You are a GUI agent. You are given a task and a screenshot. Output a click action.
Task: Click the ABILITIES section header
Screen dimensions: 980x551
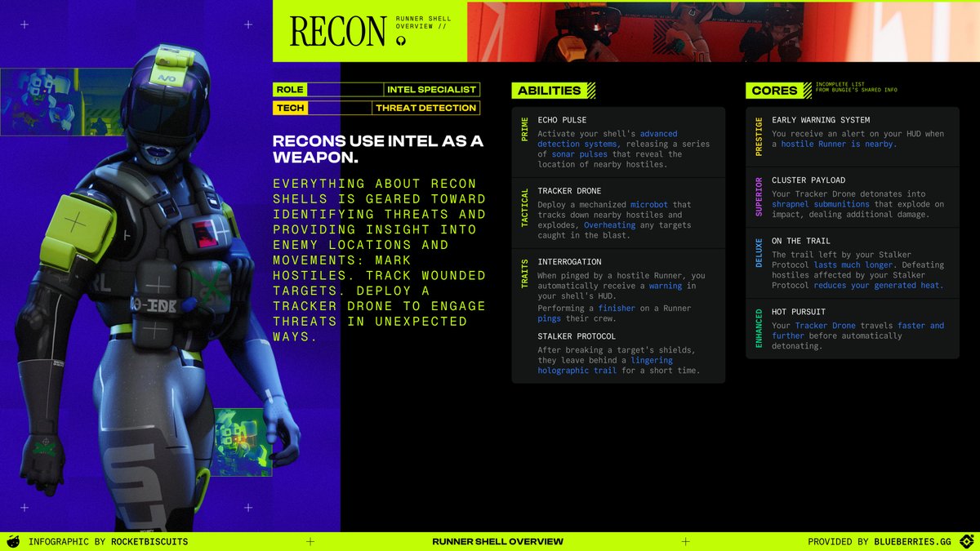click(x=550, y=91)
